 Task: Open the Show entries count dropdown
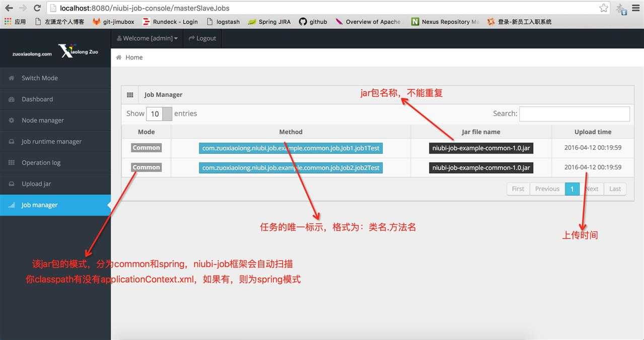[x=159, y=114]
